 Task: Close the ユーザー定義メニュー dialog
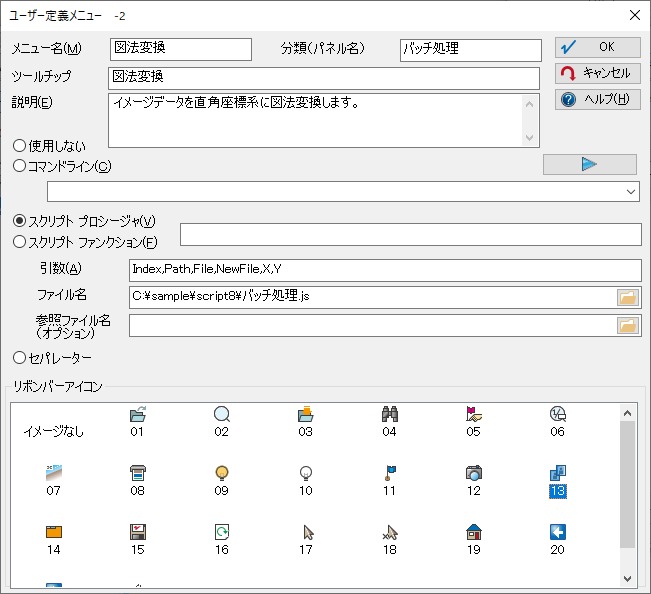point(635,15)
